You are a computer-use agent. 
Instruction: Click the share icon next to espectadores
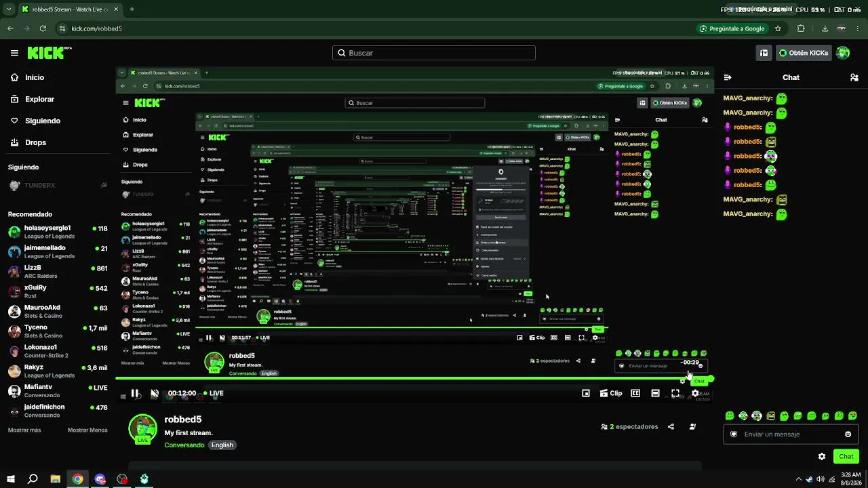(x=671, y=427)
